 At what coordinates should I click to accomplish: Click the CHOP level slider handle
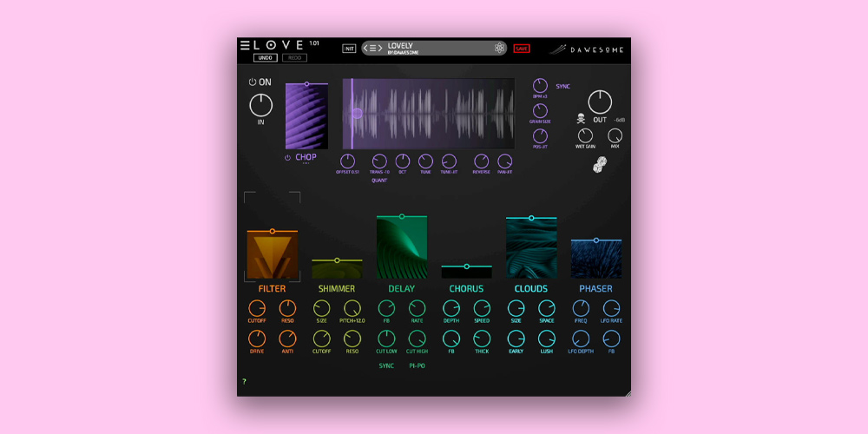point(306,83)
